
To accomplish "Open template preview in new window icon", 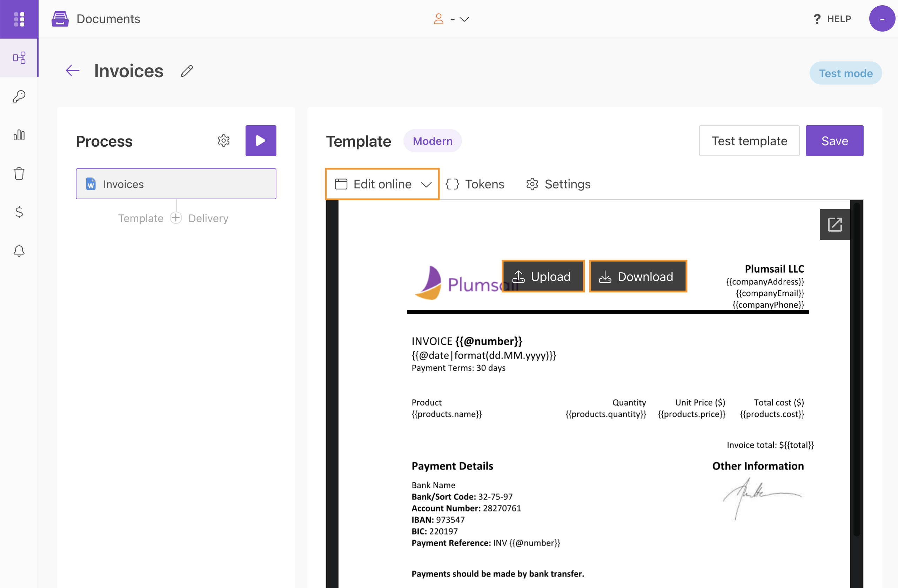I will point(835,225).
